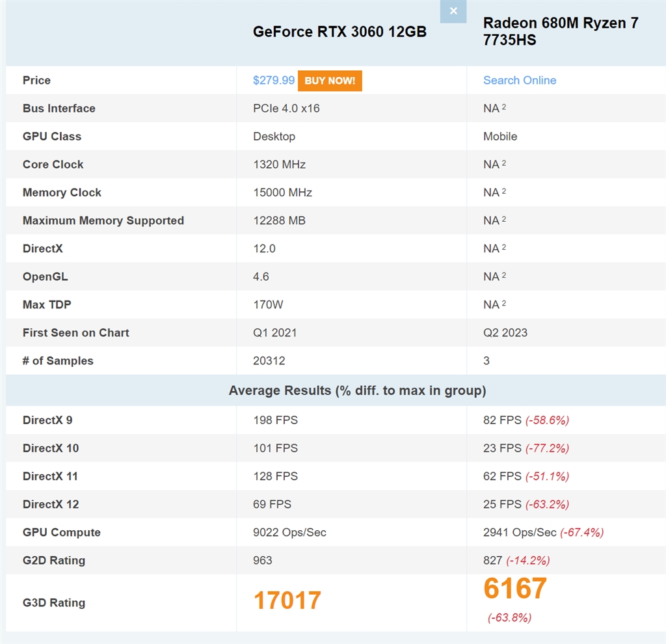This screenshot has height=644, width=666.
Task: Click the OpenGL row label
Action: (45, 276)
